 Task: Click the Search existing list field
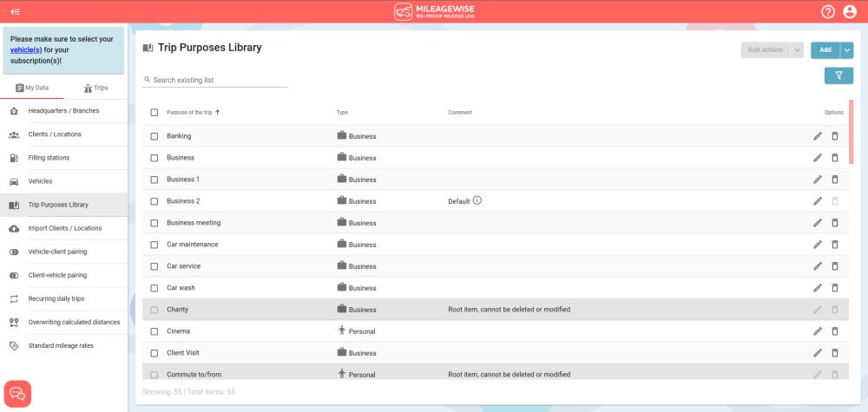pyautogui.click(x=217, y=80)
